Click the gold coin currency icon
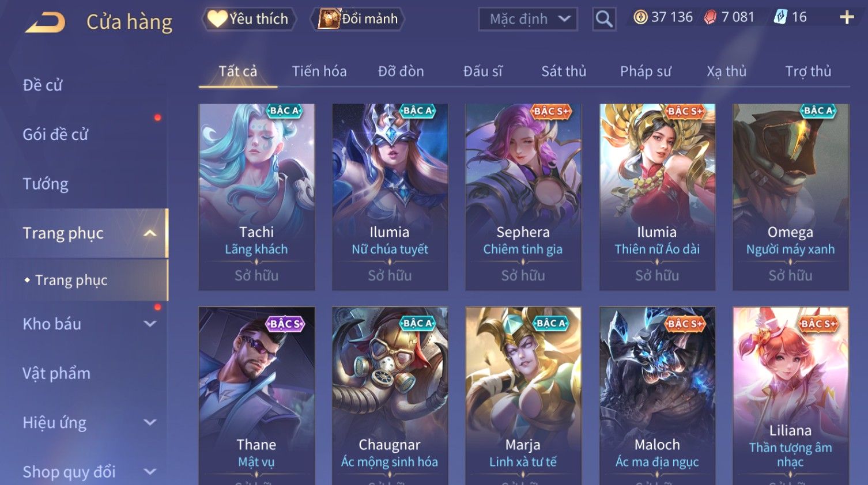 [x=640, y=17]
